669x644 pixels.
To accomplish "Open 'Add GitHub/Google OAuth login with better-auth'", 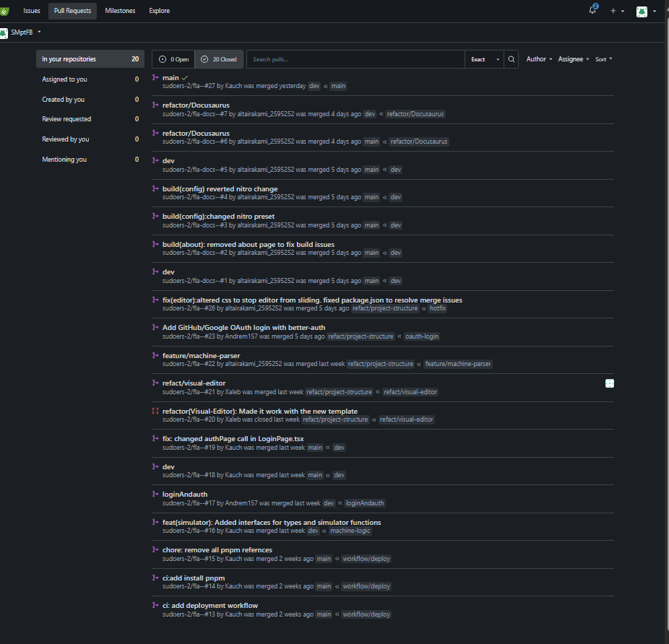I will pos(243,328).
